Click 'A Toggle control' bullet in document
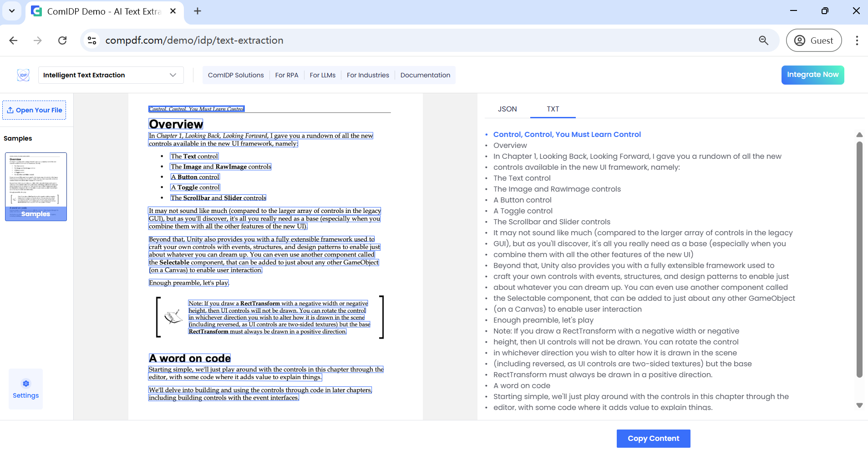 (x=195, y=187)
